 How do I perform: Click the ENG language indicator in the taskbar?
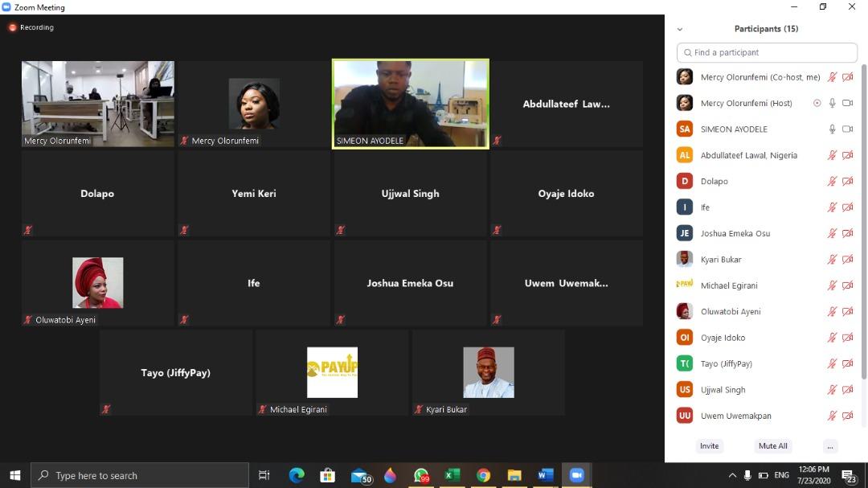(x=782, y=475)
